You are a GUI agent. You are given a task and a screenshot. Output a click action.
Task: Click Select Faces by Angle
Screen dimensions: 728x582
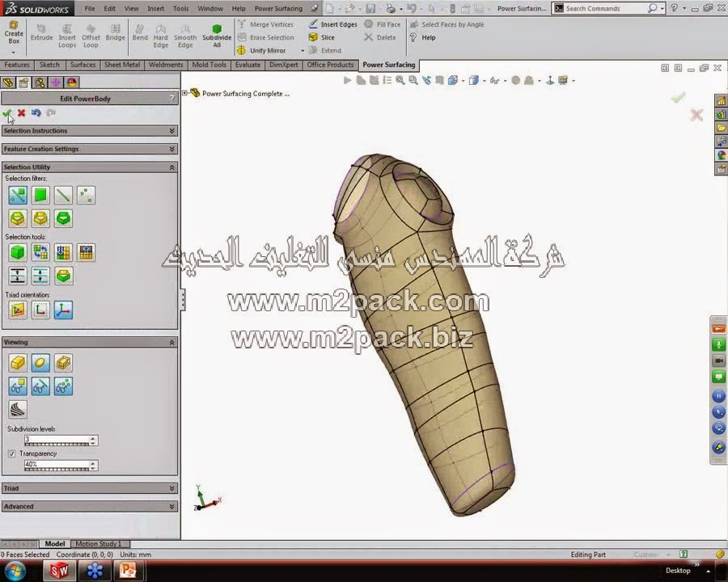point(447,24)
